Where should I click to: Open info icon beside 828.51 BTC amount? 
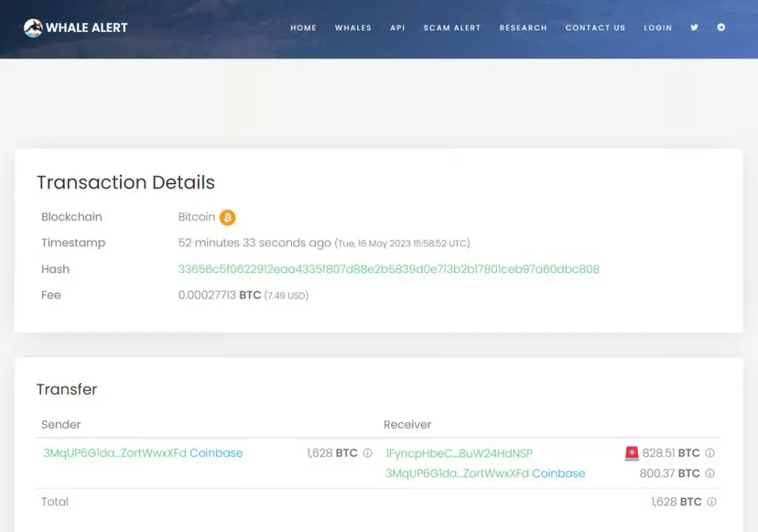click(709, 452)
